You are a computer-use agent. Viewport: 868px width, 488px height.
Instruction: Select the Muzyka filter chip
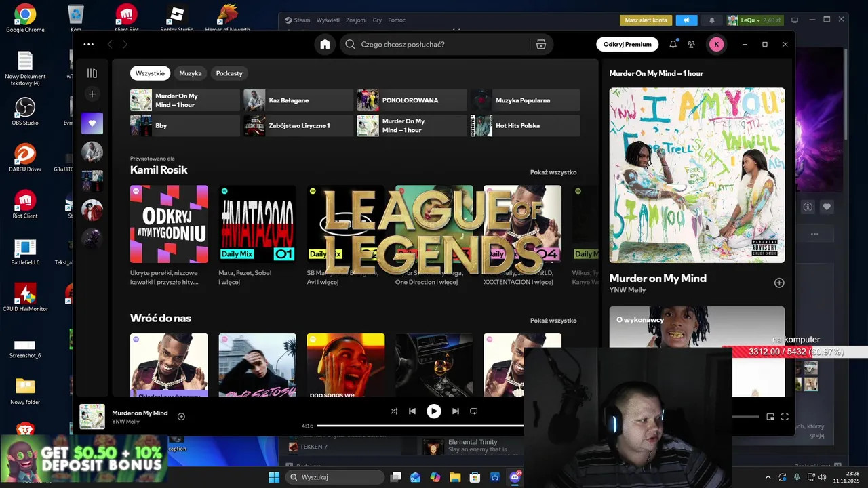point(191,73)
